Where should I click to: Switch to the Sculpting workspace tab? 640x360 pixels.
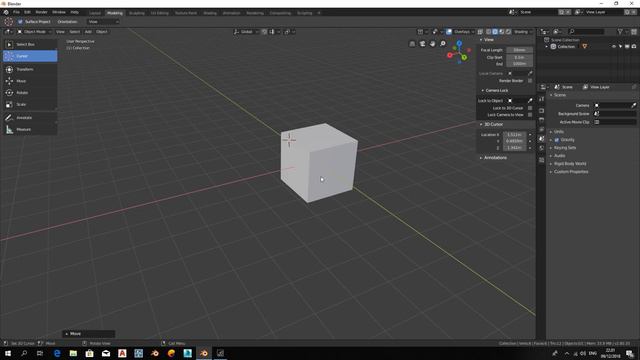click(137, 13)
